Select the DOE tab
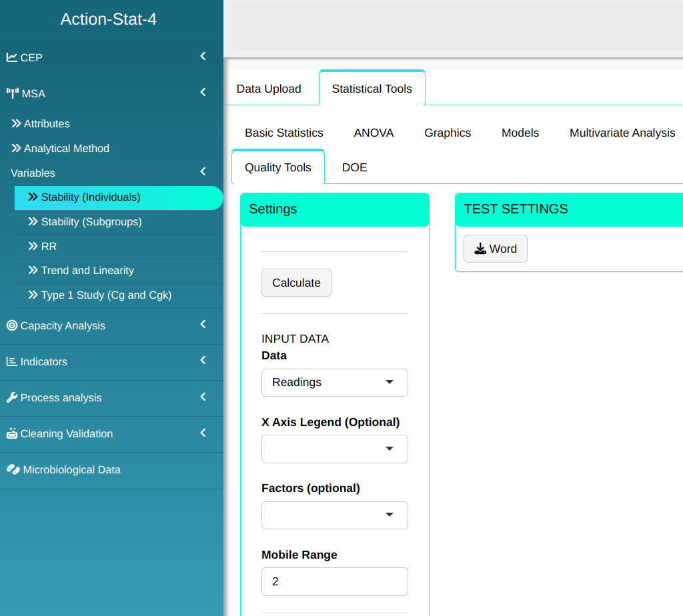683x616 pixels. (354, 167)
